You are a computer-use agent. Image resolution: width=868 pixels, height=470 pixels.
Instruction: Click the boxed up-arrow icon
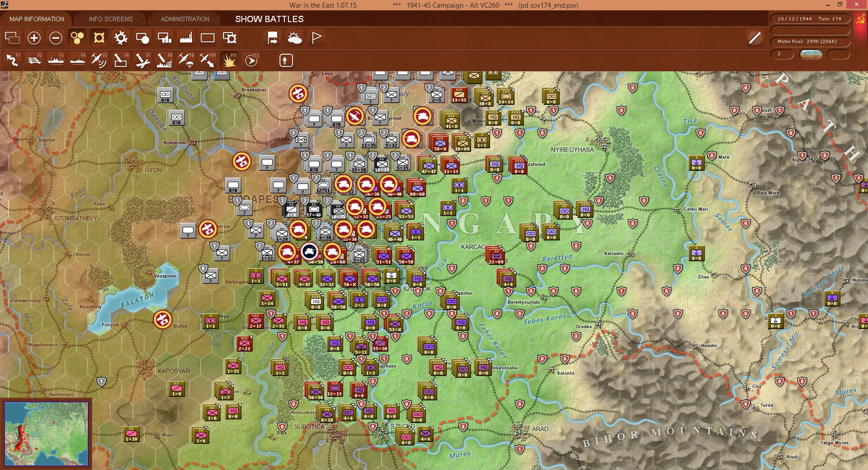(x=286, y=61)
